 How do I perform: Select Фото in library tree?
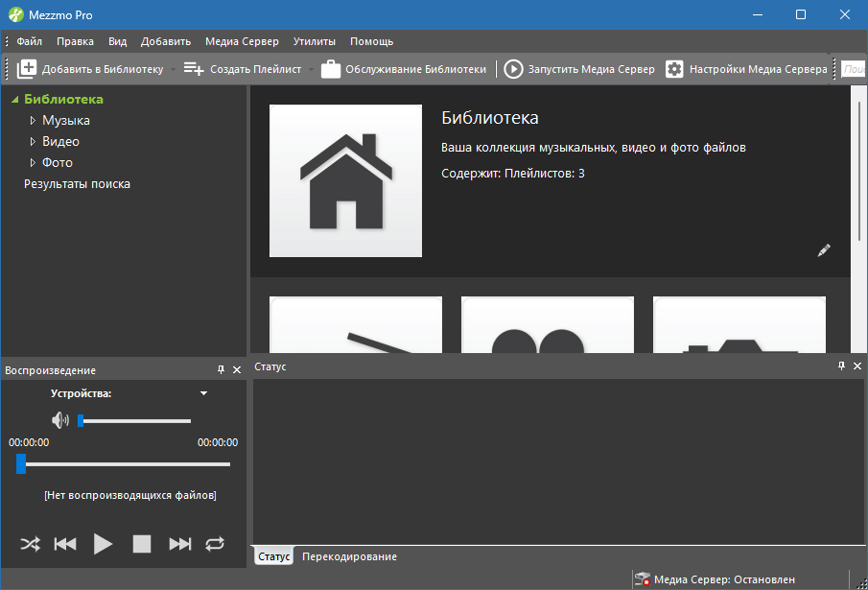click(58, 163)
